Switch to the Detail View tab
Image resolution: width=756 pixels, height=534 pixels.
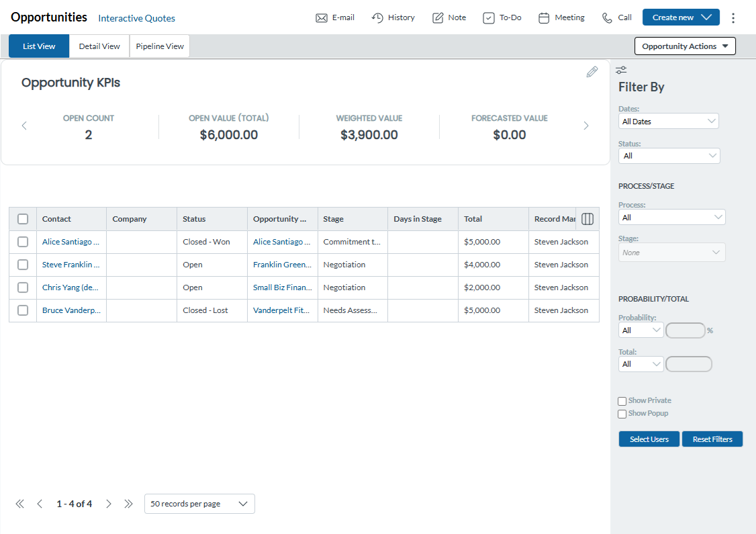coord(99,46)
